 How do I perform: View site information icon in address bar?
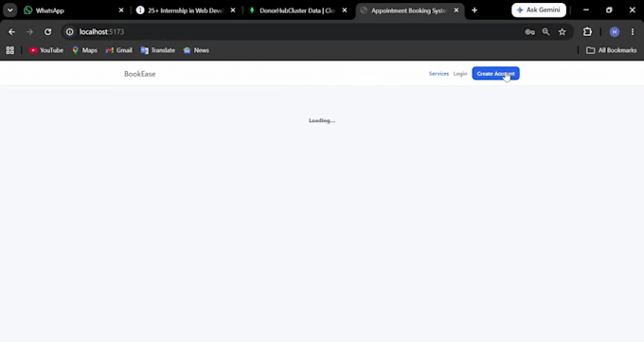(70, 31)
